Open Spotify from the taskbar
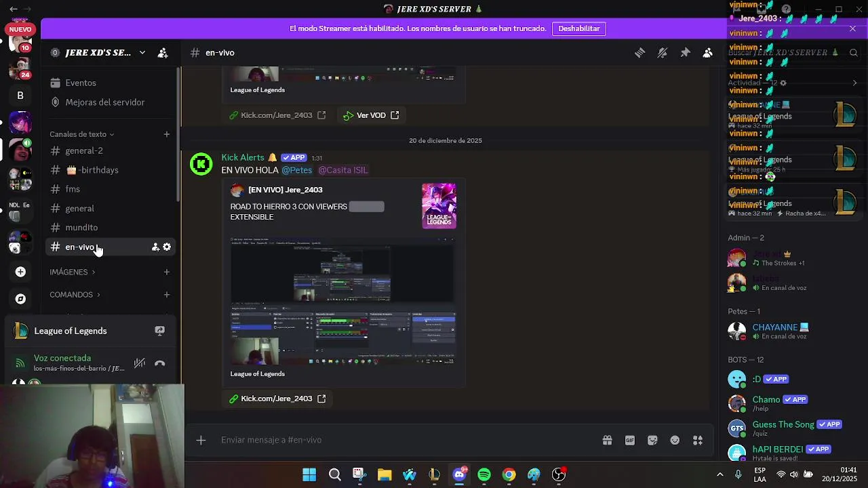868x488 pixels. (x=484, y=474)
